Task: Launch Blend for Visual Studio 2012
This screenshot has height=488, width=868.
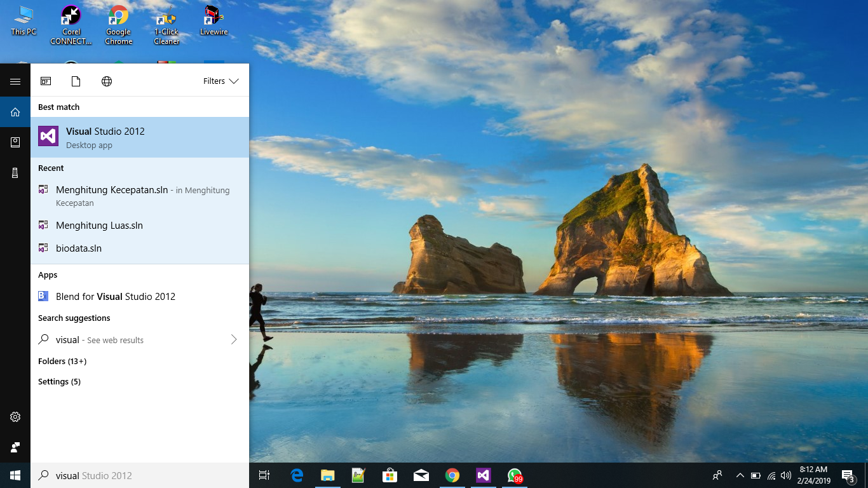Action: point(140,296)
